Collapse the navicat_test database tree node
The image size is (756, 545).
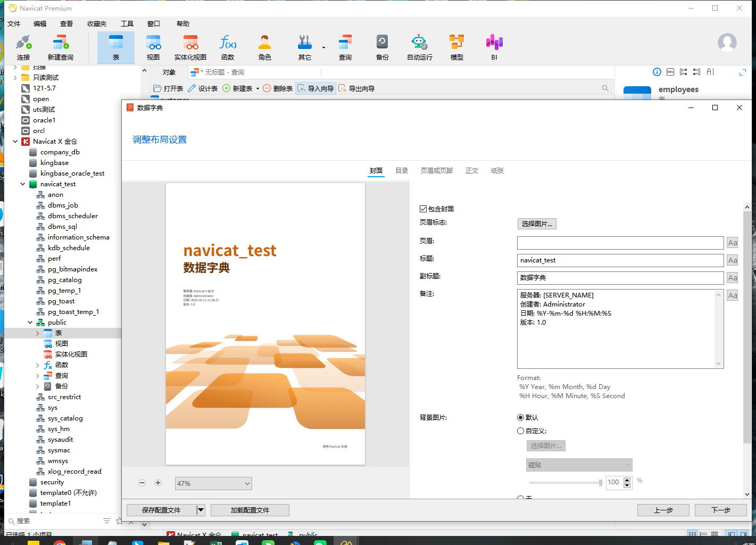(23, 184)
